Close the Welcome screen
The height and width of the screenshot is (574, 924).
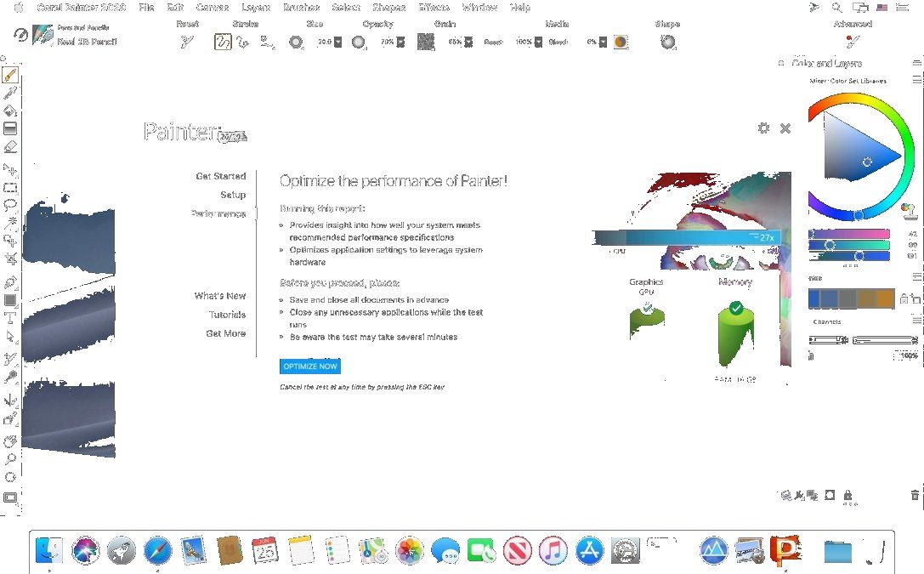pos(785,128)
